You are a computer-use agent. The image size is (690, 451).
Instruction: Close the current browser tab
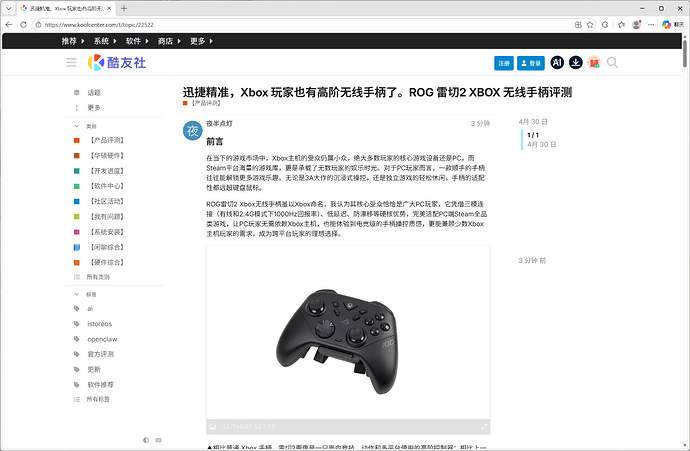(109, 8)
